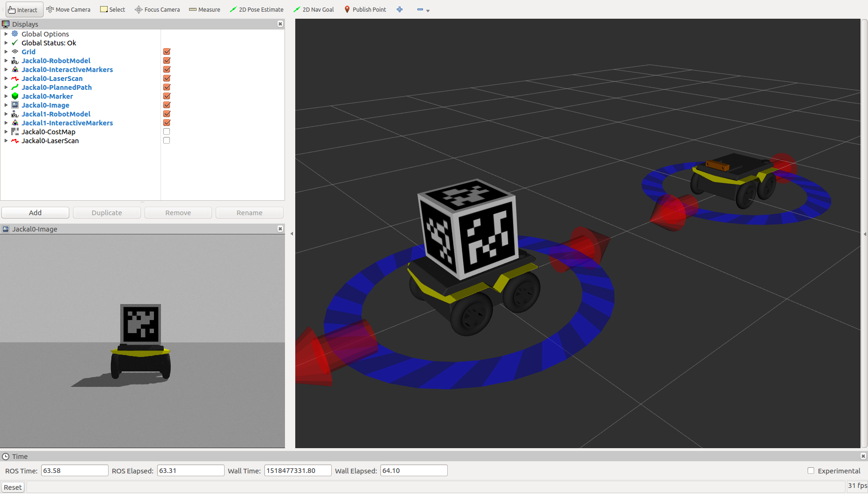The image size is (868, 494).
Task: Uncheck the Grid display checkbox
Action: coord(167,52)
